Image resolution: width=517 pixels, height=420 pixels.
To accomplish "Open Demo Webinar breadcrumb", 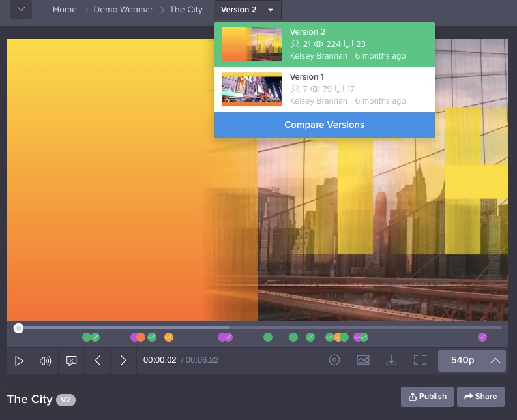I will click(x=123, y=10).
